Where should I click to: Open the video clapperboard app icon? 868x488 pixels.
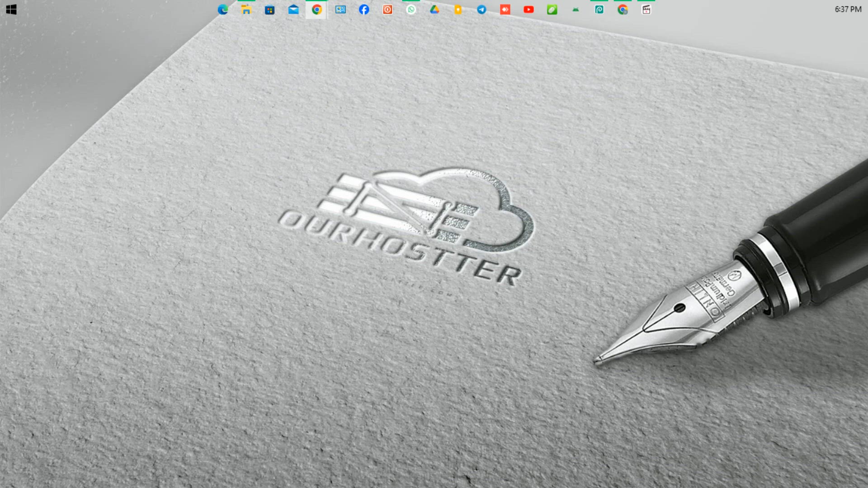click(646, 9)
